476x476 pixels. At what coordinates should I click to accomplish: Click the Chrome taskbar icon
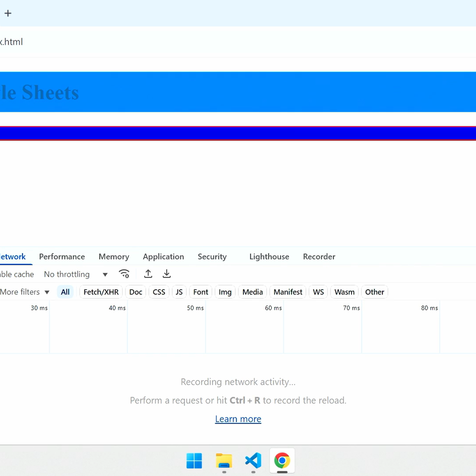(282, 460)
